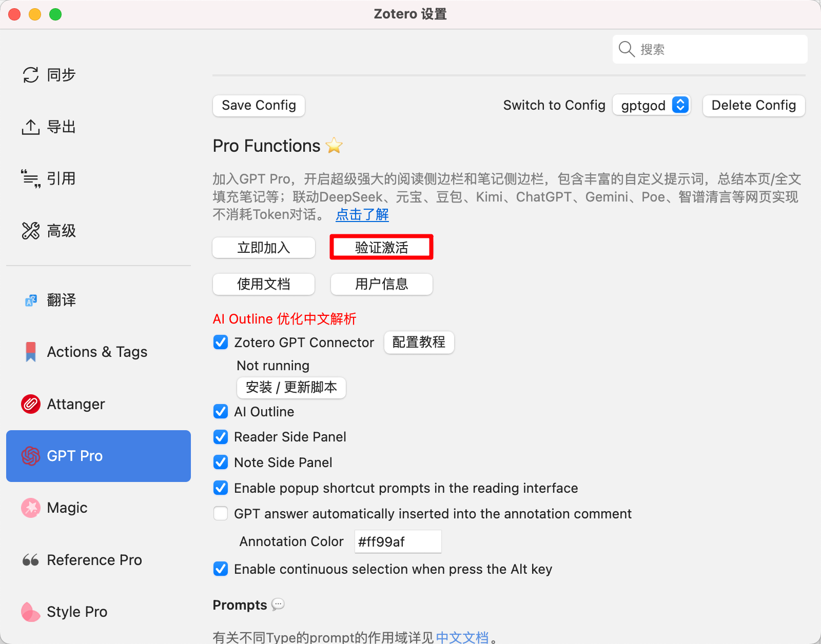Open the Actions & Tags pane
The image size is (821, 644).
coord(97,352)
